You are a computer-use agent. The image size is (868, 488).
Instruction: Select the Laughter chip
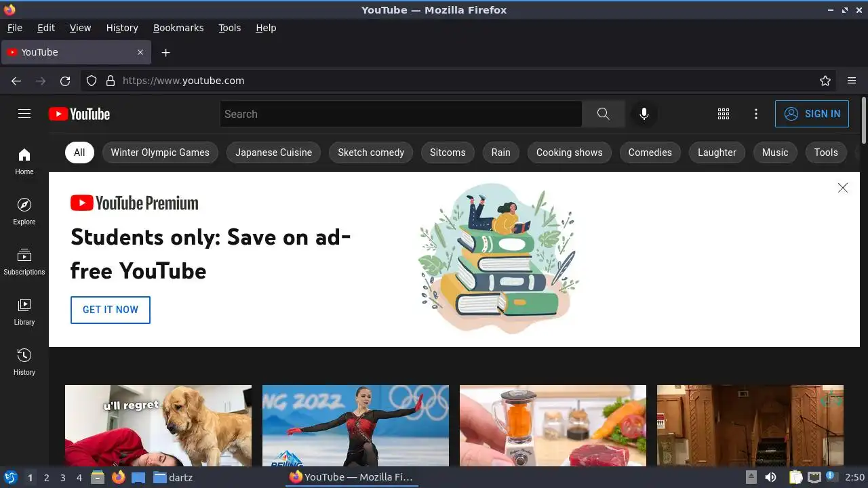pos(717,152)
